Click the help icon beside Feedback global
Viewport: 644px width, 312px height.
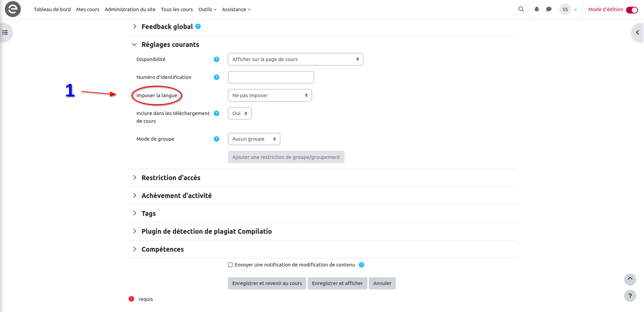tap(198, 26)
